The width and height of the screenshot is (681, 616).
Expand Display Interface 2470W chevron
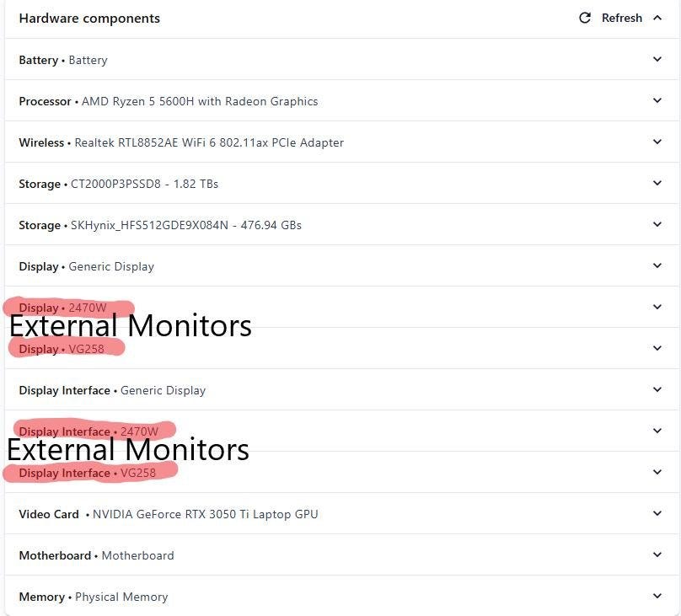657,431
